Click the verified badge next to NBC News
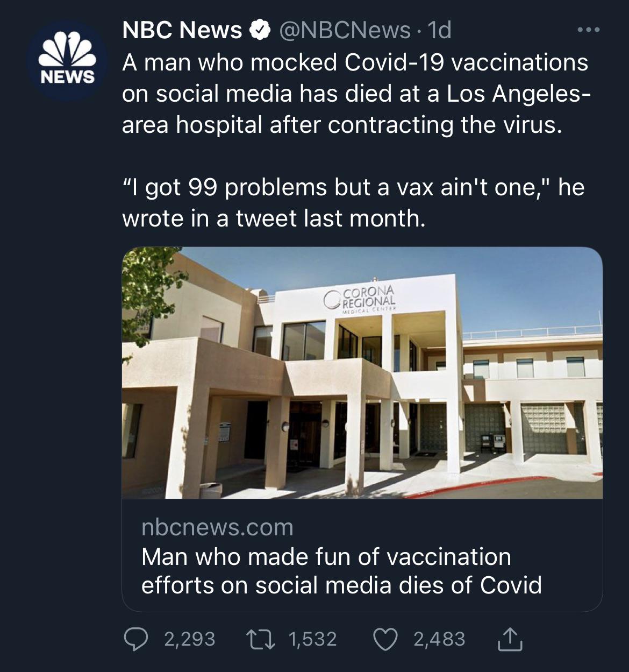The height and width of the screenshot is (672, 629). click(261, 31)
